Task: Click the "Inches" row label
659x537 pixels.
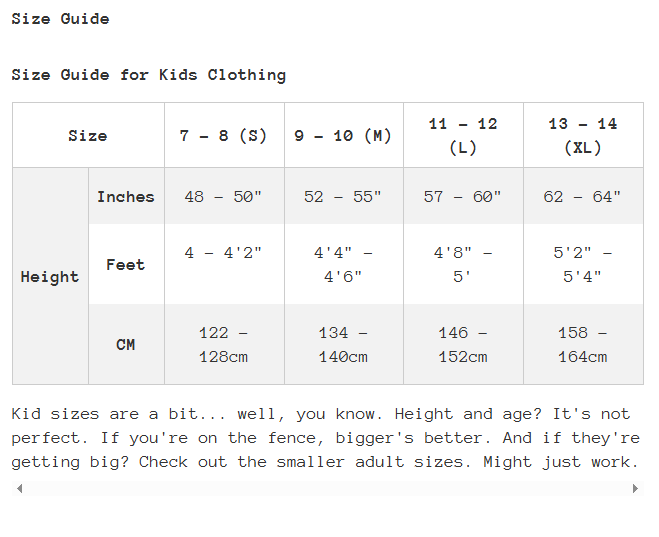Action: point(126,197)
